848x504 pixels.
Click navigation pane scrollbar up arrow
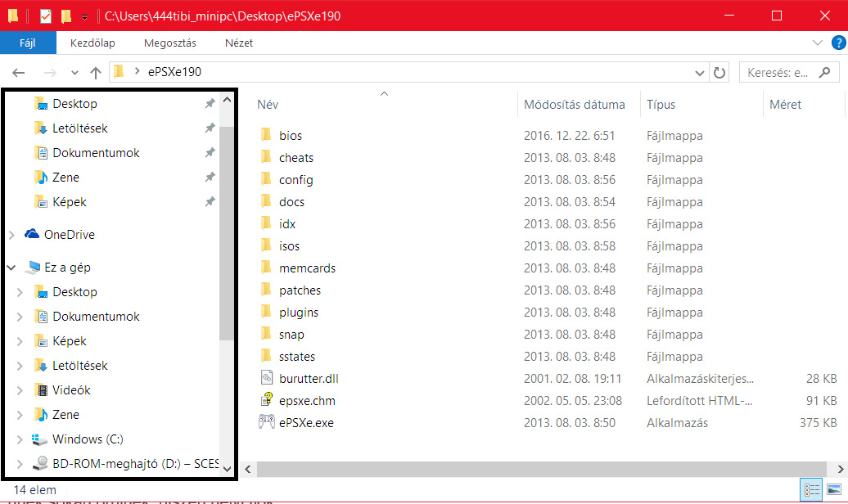228,100
